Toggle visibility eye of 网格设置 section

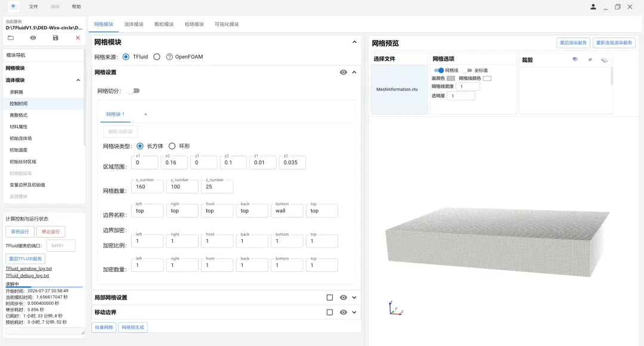click(x=343, y=72)
